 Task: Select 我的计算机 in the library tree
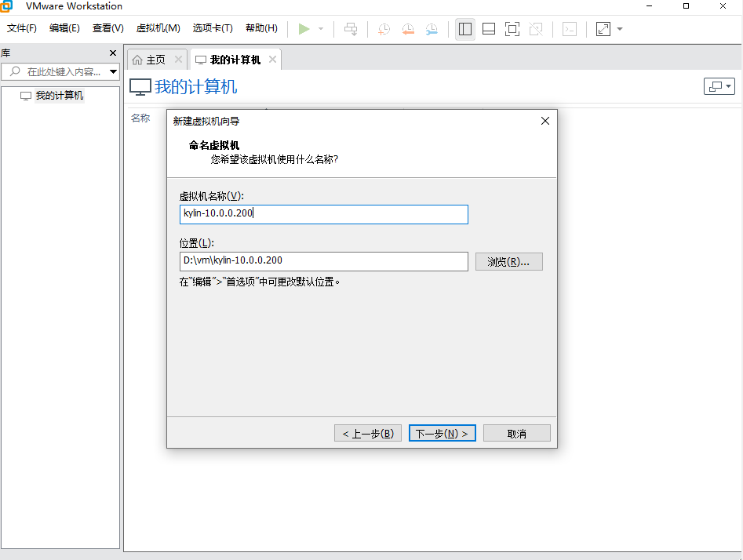(60, 96)
